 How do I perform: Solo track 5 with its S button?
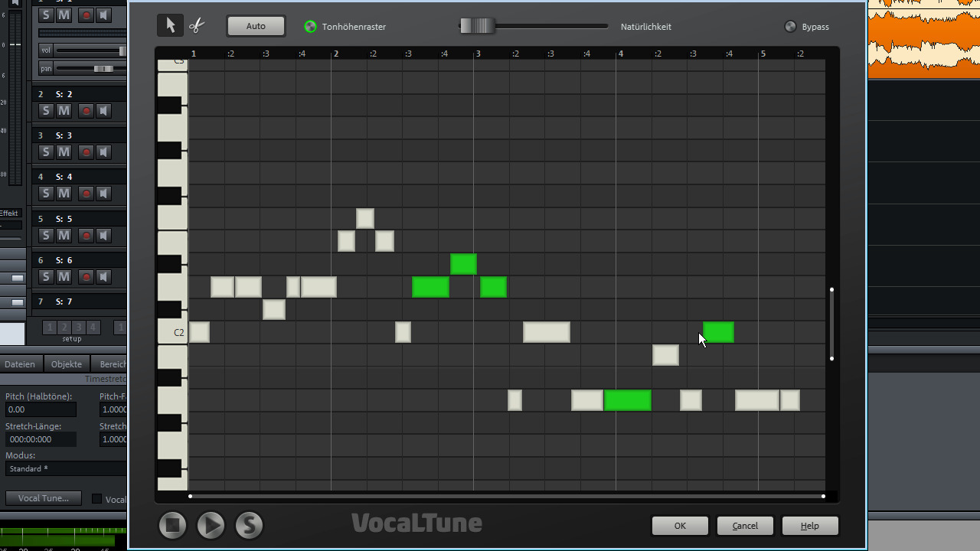coord(45,236)
